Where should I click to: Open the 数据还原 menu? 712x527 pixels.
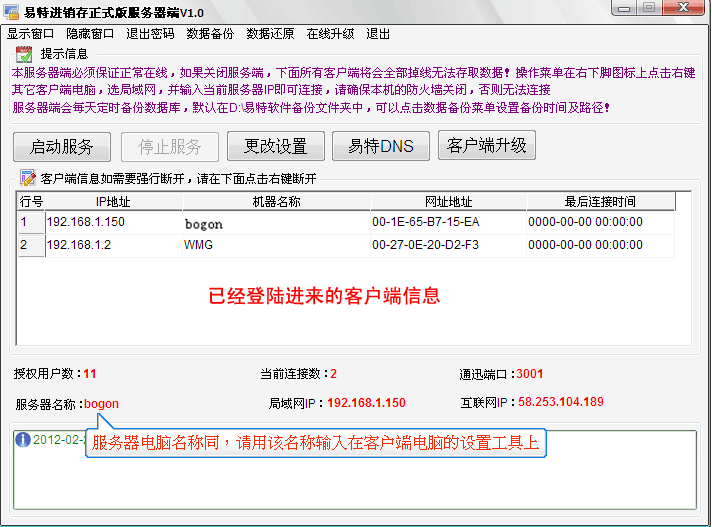pos(270,33)
